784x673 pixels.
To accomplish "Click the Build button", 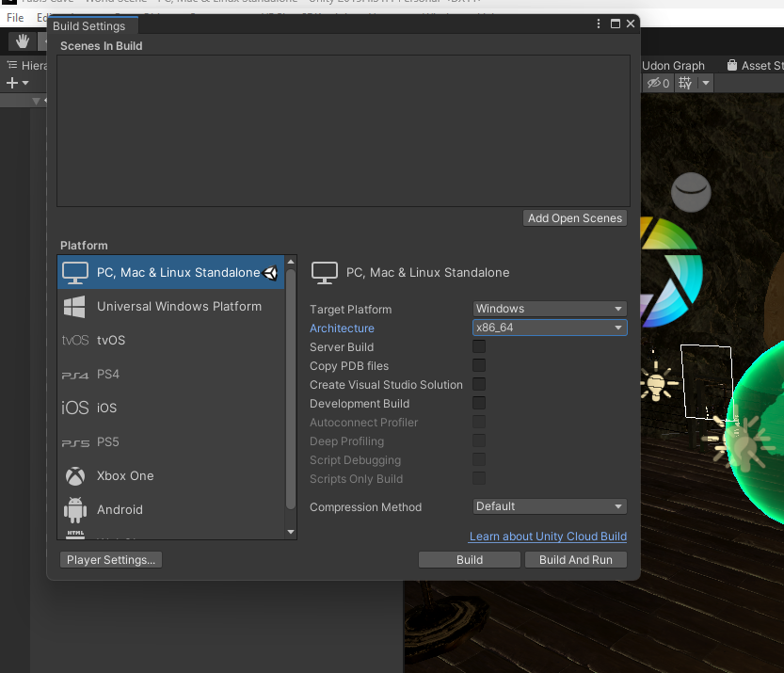I will (470, 560).
